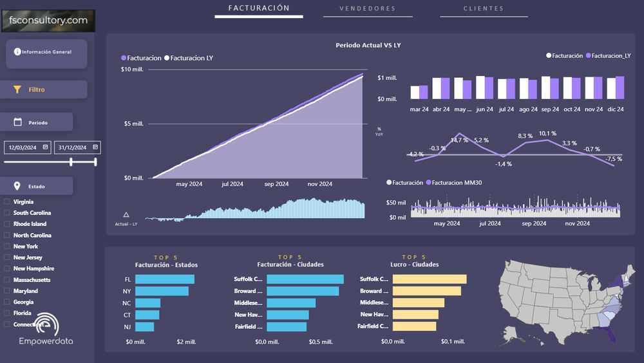
Task: Select Broward bar in Facturación - Ciudades
Action: pos(303,291)
